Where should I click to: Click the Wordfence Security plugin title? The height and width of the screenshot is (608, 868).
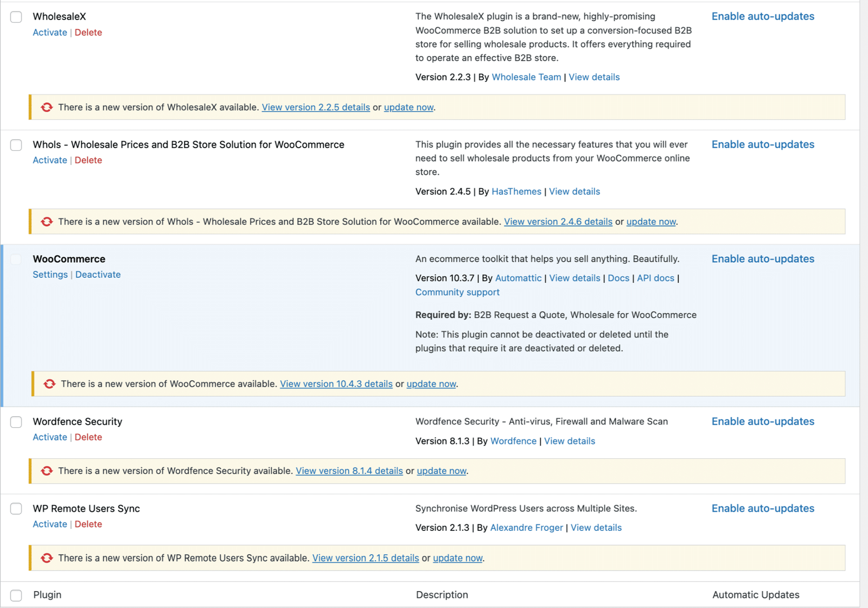click(78, 421)
